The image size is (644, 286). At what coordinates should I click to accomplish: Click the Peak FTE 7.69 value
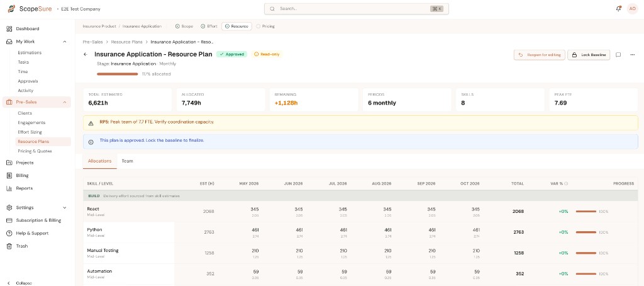560,103
